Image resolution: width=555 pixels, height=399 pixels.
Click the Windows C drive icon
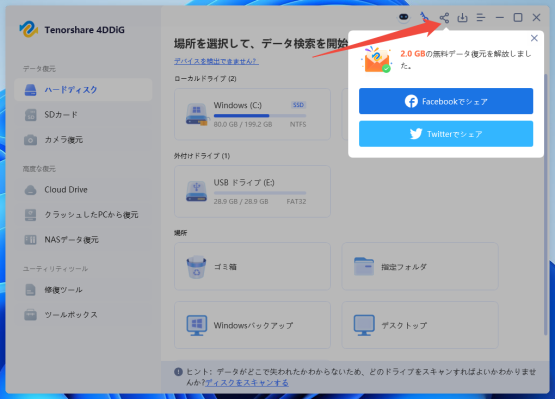[196, 114]
